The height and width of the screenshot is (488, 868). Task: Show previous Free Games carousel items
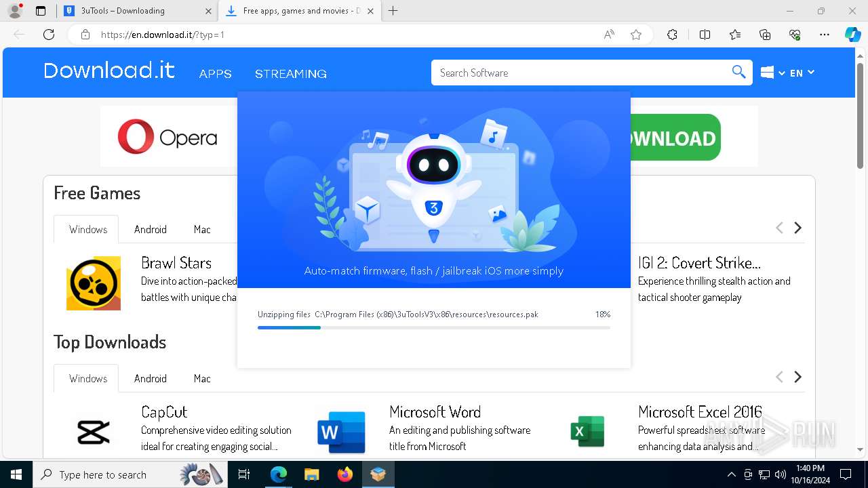click(779, 228)
